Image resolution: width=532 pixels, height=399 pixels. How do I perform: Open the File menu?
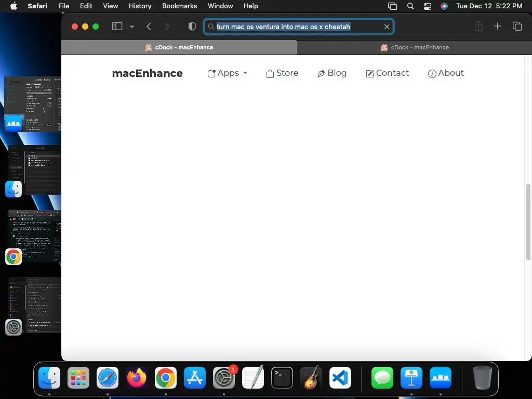click(63, 6)
